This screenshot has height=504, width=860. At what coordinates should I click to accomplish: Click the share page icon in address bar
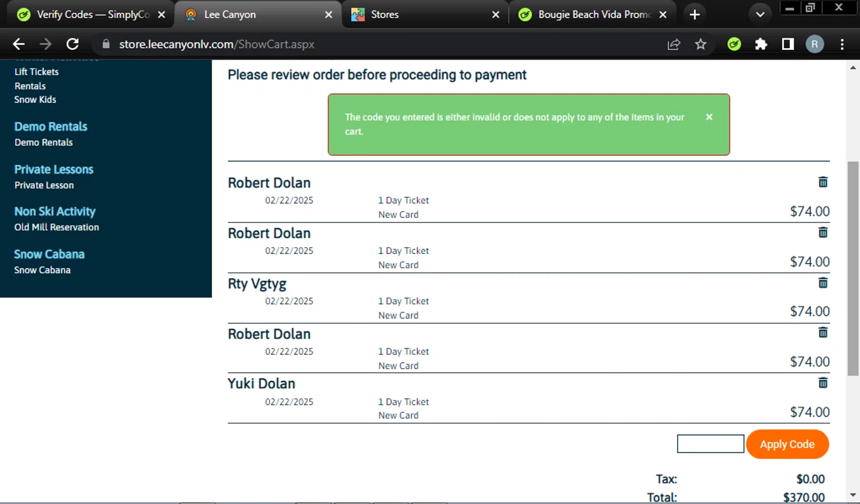click(674, 44)
